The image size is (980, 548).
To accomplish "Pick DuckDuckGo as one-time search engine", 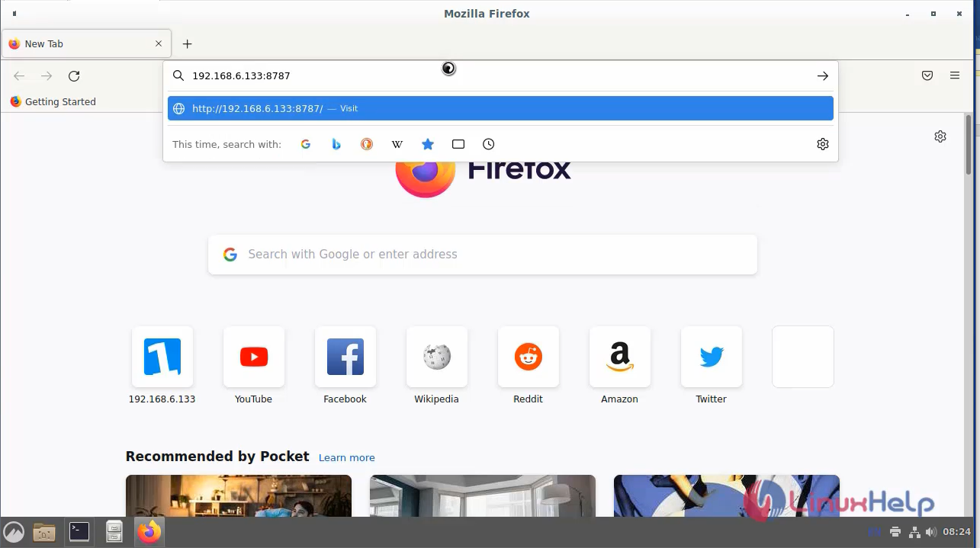I will 367,144.
